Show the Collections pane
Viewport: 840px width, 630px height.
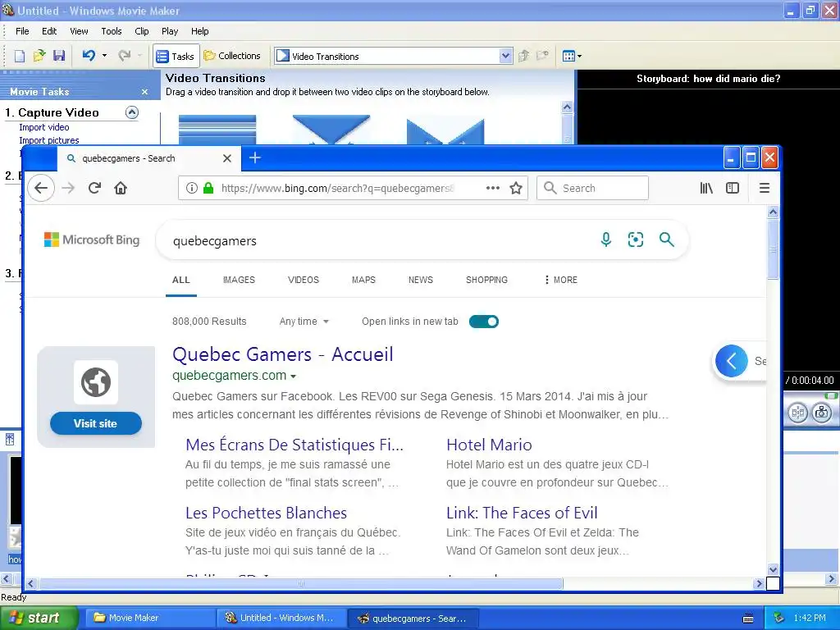232,56
